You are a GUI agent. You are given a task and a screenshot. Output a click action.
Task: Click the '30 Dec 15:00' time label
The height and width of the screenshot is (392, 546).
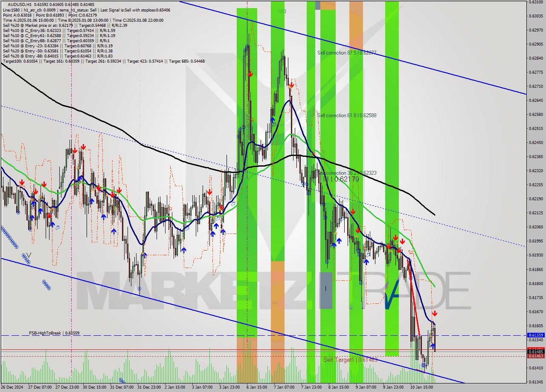click(94, 388)
